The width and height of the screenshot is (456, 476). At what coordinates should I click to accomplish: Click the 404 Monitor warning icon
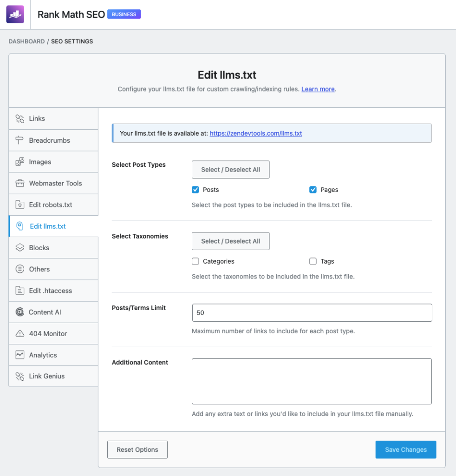20,334
